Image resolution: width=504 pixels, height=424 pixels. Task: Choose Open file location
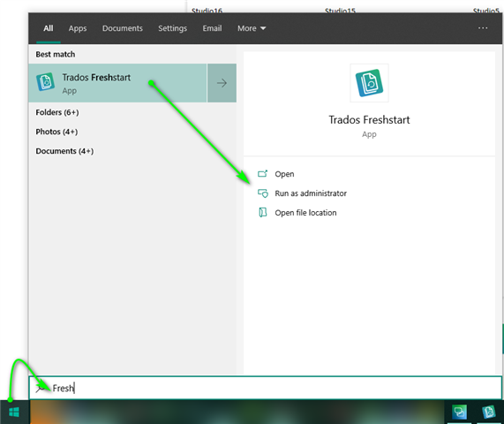(x=305, y=213)
